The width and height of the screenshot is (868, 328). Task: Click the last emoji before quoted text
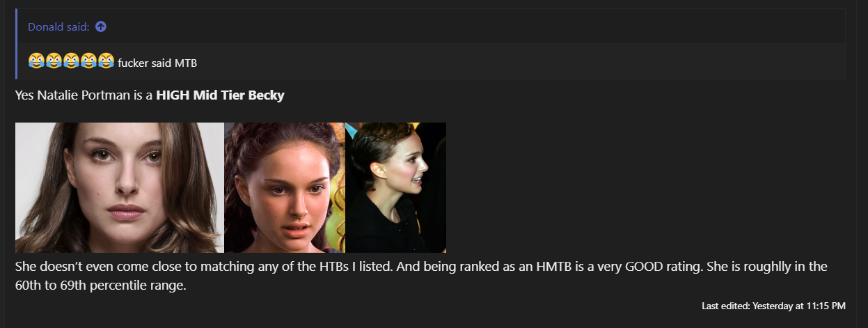pos(106,61)
